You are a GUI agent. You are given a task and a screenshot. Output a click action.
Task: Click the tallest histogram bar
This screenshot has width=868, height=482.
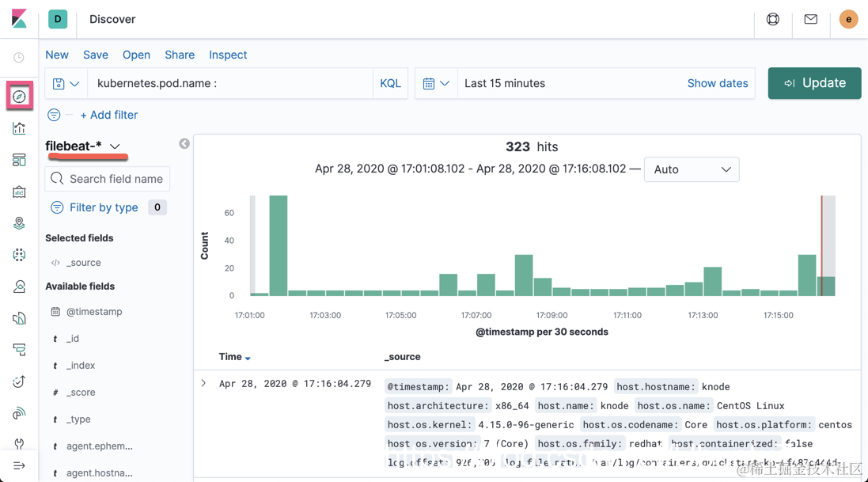point(279,245)
